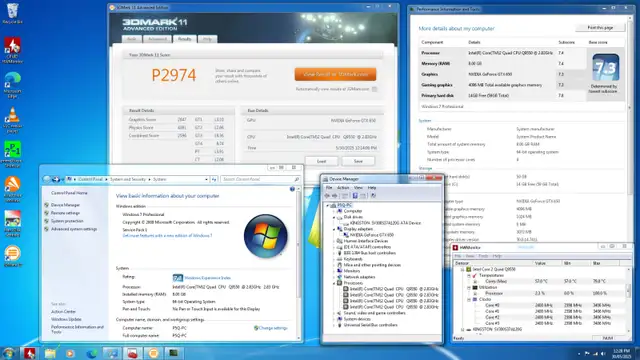The image size is (640, 360).
Task: Collapse the Processors node in Device Manager
Action: coord(334,283)
